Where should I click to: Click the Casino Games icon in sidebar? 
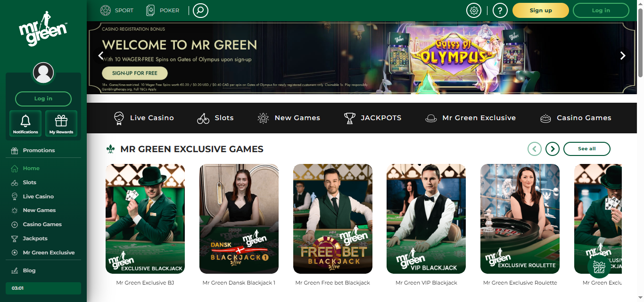14,224
